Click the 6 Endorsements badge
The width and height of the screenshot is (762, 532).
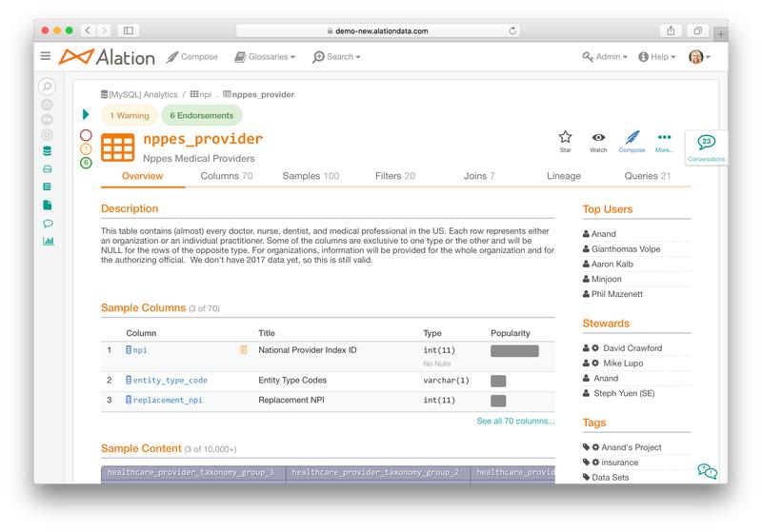tap(202, 115)
